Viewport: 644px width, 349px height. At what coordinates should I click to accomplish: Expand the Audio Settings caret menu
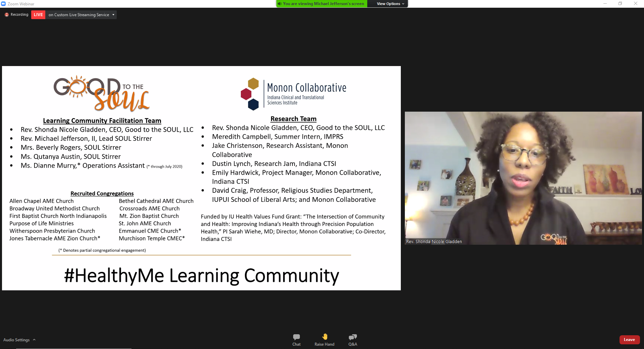34,340
